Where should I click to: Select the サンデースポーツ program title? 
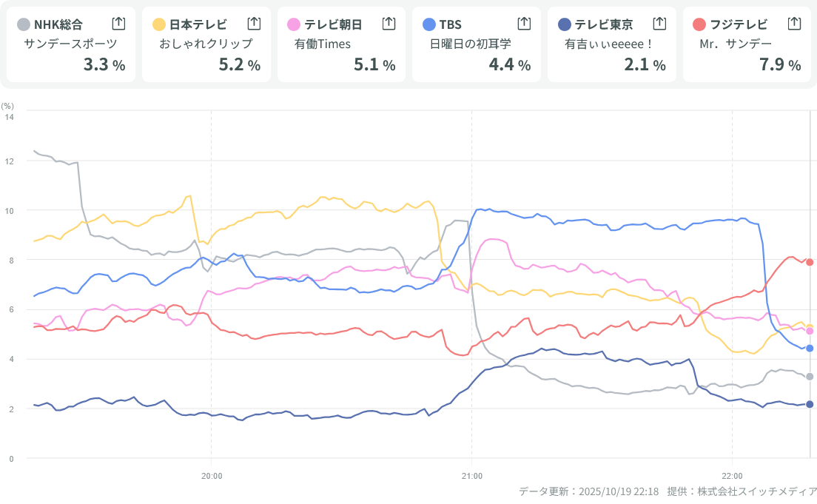point(70,44)
